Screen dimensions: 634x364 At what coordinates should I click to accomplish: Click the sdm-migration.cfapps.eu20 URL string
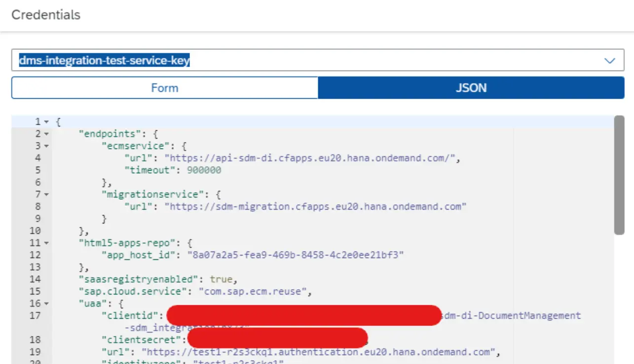316,206
